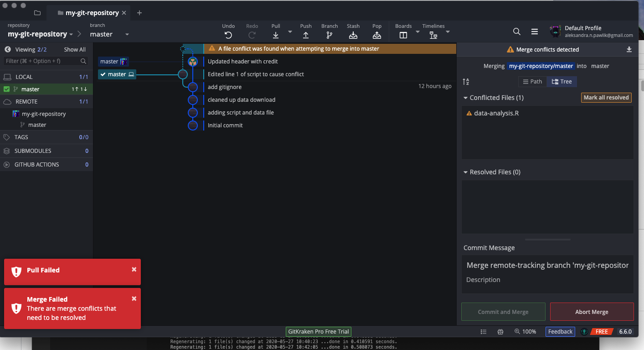The width and height of the screenshot is (644, 350).
Task: Click the commit message summary field
Action: (x=547, y=265)
